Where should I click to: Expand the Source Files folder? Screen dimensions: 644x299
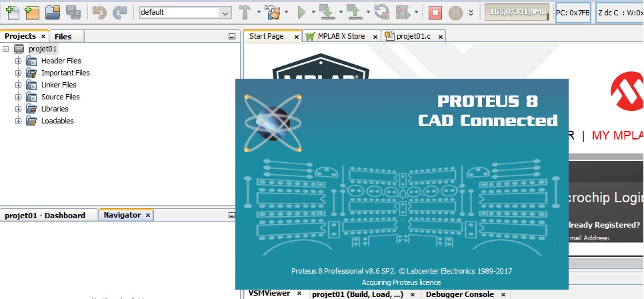(x=19, y=97)
